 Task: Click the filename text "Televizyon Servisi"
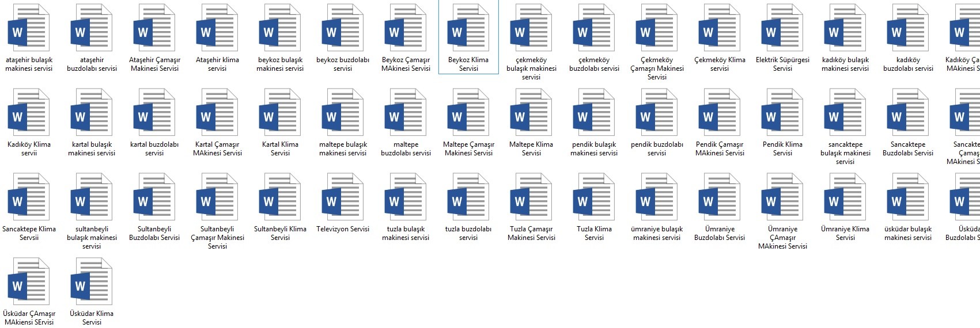pos(343,229)
